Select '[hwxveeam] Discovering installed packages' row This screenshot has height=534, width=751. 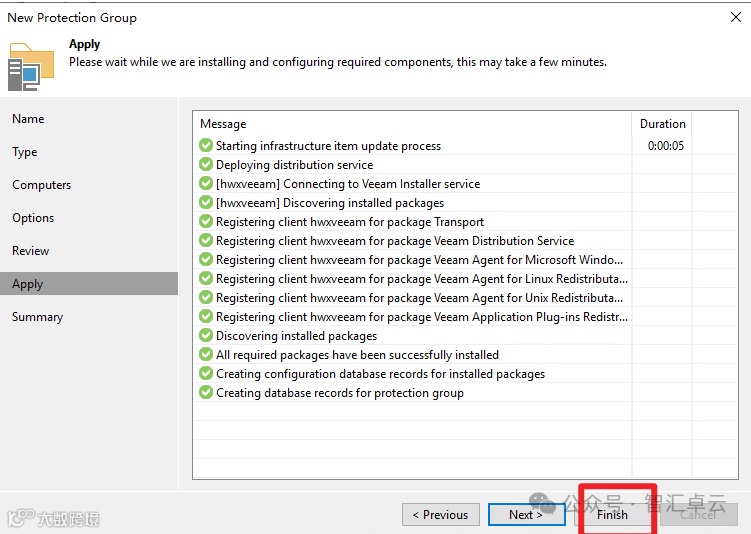(330, 203)
